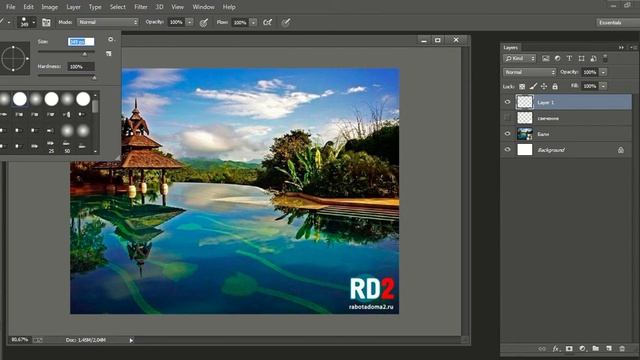Open the File menu

click(x=11, y=7)
